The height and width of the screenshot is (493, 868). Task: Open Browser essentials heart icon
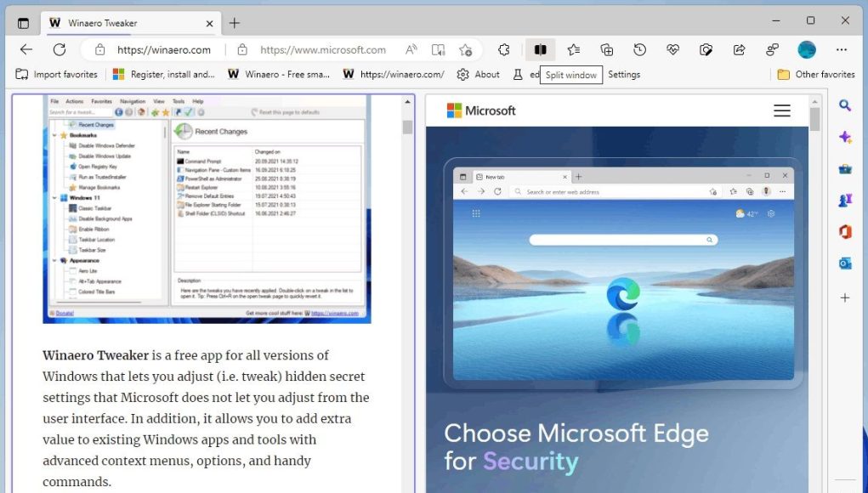point(672,50)
